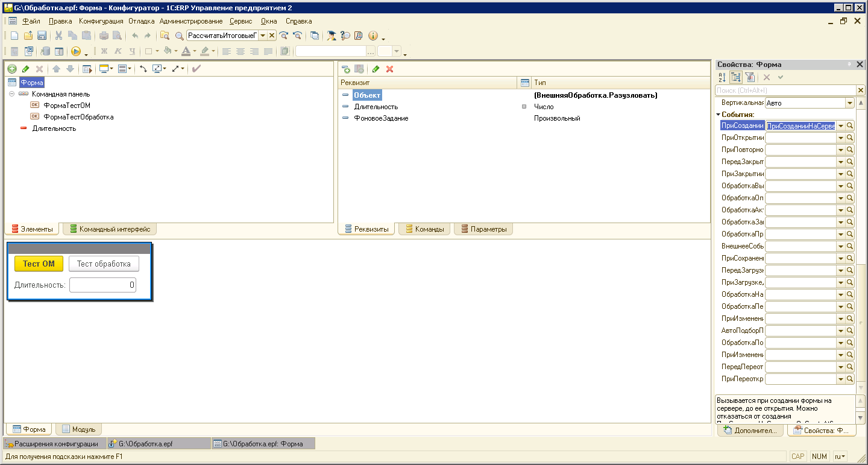Open the Администрирование menu

pyautogui.click(x=191, y=21)
